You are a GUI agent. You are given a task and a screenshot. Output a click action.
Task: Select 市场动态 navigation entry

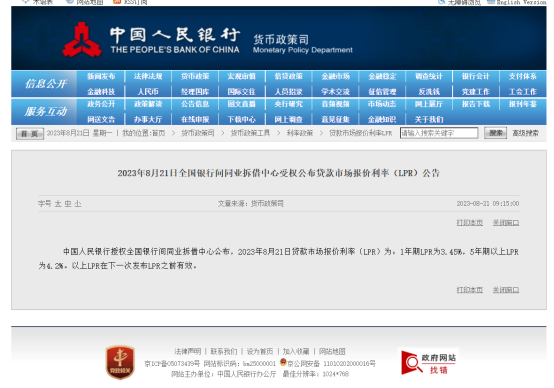click(382, 104)
